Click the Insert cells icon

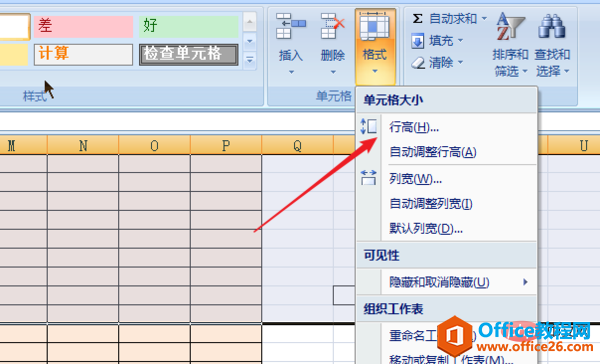point(290,26)
